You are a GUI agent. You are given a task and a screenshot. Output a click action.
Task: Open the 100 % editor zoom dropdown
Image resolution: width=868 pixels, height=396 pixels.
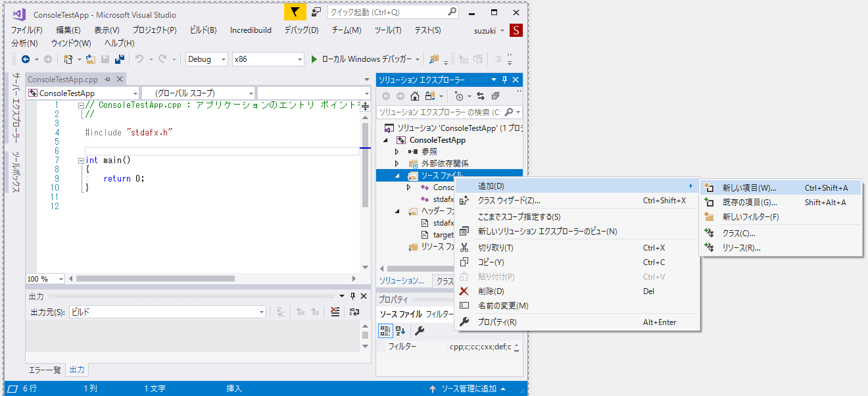[60, 279]
